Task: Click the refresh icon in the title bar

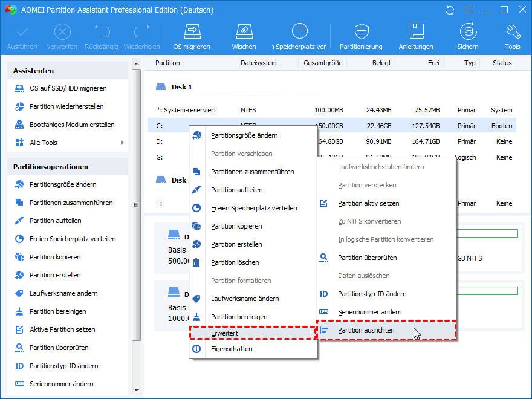Action: pos(450,10)
